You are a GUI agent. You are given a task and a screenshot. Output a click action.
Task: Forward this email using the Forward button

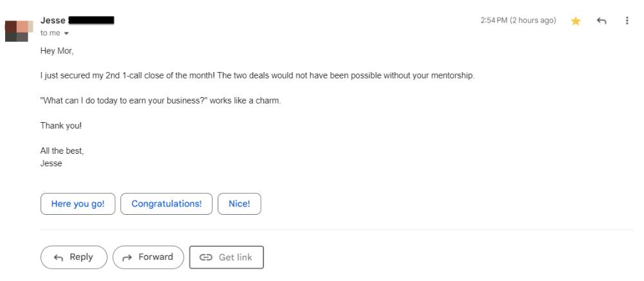pyautogui.click(x=148, y=257)
